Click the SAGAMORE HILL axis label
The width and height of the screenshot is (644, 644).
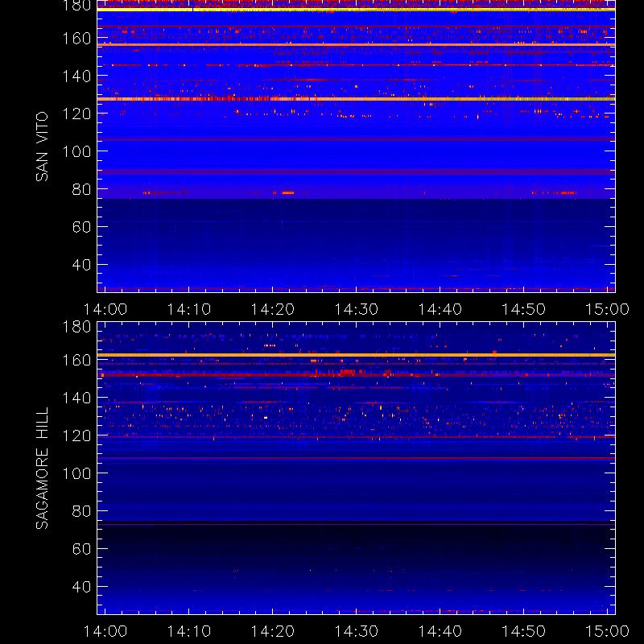(42, 468)
